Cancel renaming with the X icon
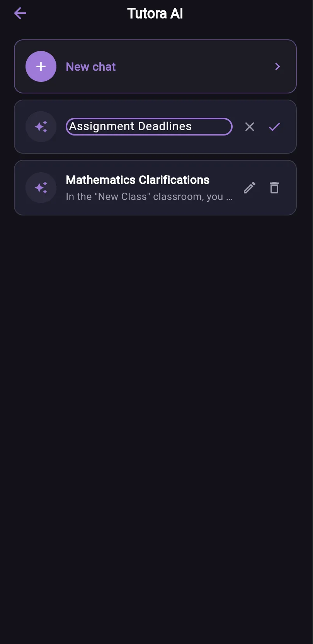The image size is (313, 644). pyautogui.click(x=250, y=127)
